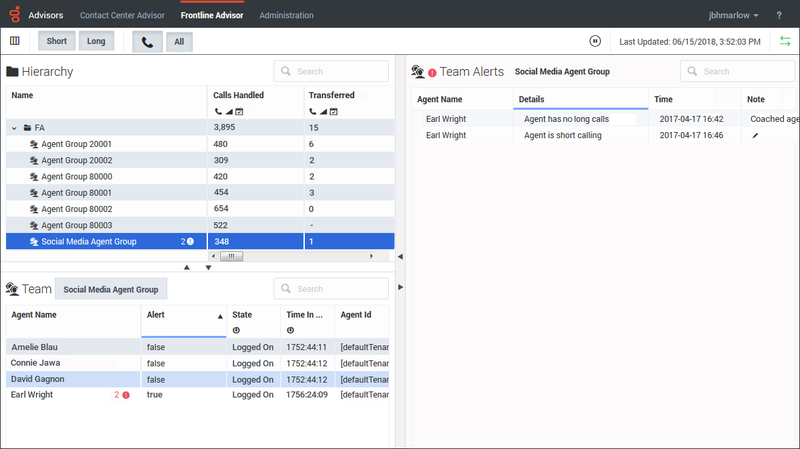
Task: Pause dashboard updates with pause icon
Action: 595,41
